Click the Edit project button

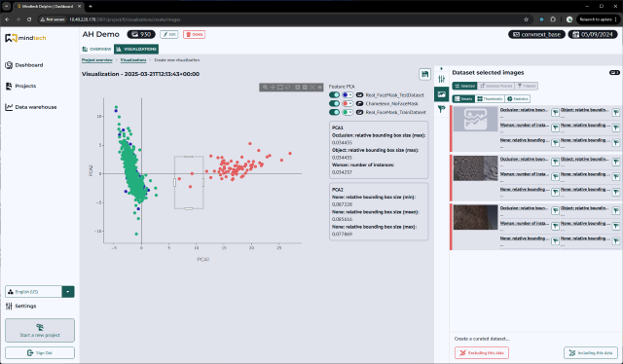click(168, 35)
